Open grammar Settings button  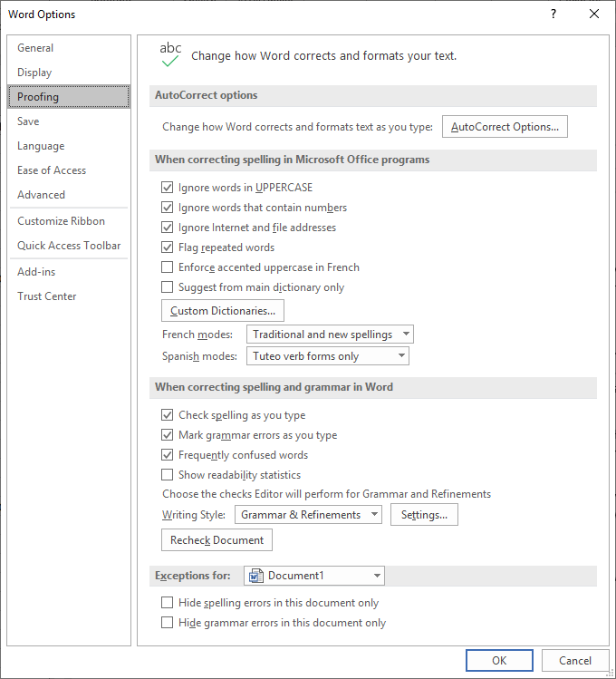coord(424,515)
